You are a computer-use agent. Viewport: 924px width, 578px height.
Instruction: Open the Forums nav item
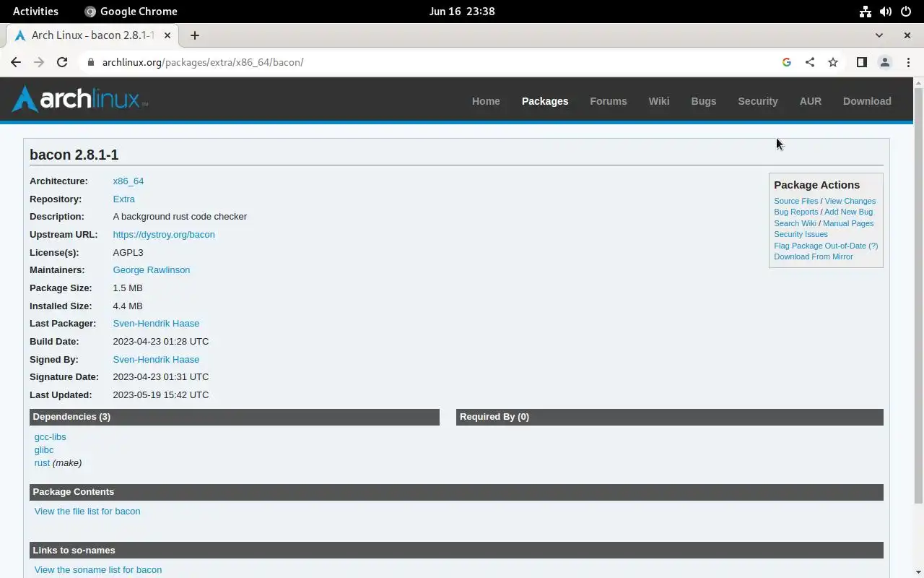pos(609,101)
